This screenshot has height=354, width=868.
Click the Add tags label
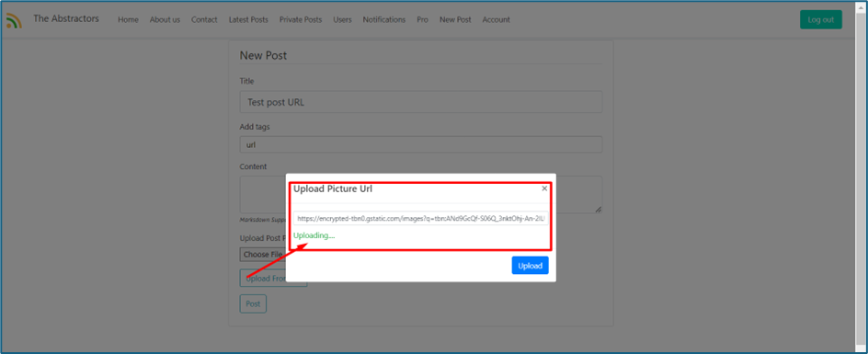point(255,127)
